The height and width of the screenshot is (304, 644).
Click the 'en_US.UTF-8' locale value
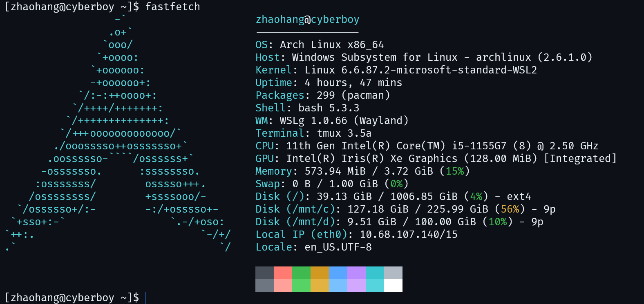click(338, 247)
